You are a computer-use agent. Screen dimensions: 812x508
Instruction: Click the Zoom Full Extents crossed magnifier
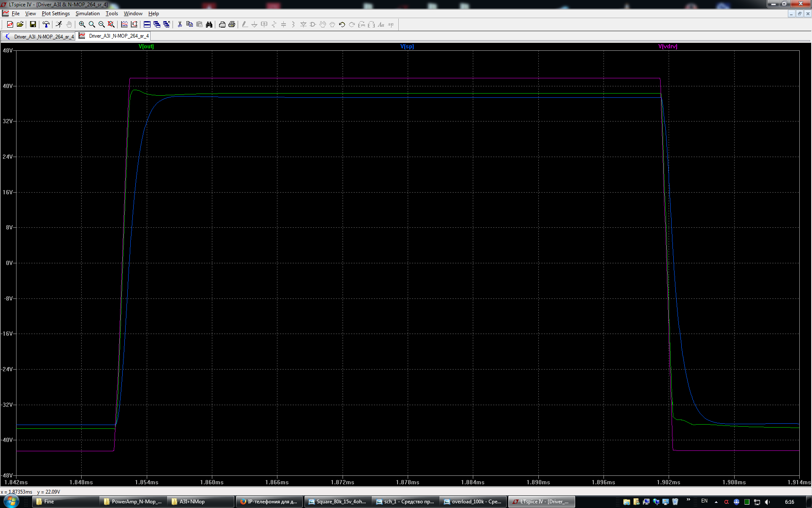pyautogui.click(x=111, y=25)
